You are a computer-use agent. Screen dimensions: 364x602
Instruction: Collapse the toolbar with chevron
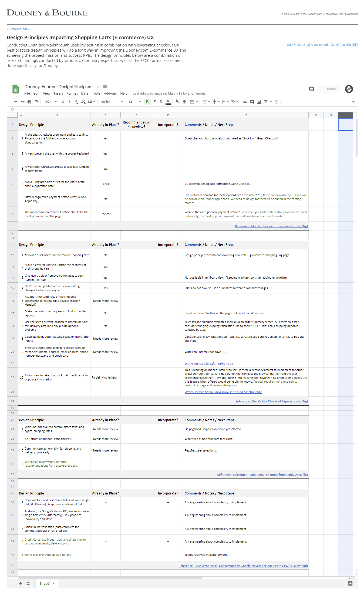(x=353, y=102)
